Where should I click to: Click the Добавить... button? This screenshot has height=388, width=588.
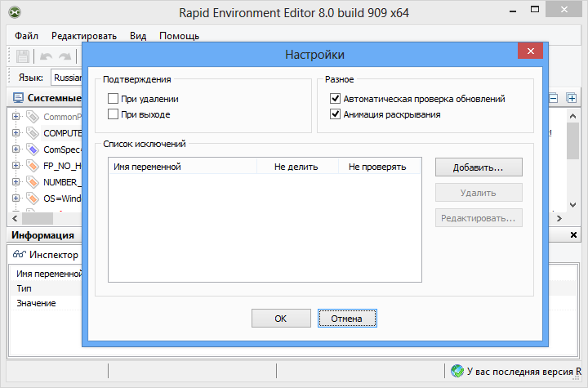click(x=479, y=167)
